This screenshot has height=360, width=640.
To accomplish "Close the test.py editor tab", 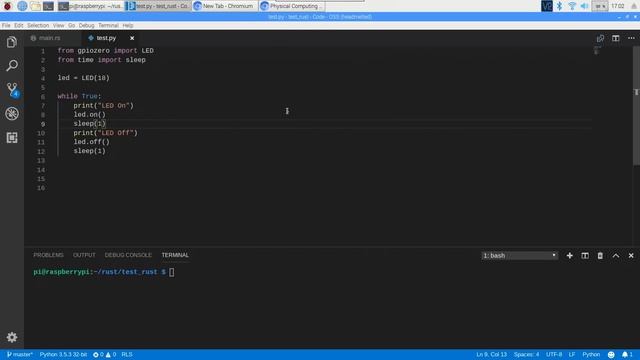I will click(132, 38).
